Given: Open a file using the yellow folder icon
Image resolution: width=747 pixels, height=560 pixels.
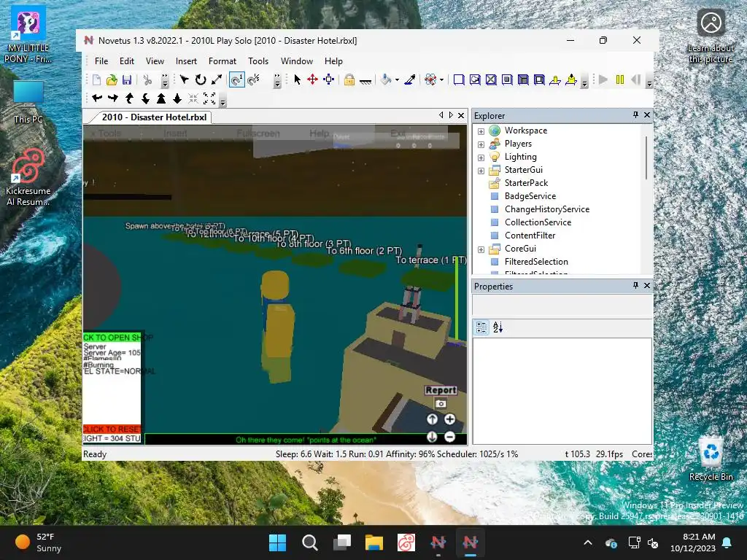Looking at the screenshot, I should pos(112,80).
